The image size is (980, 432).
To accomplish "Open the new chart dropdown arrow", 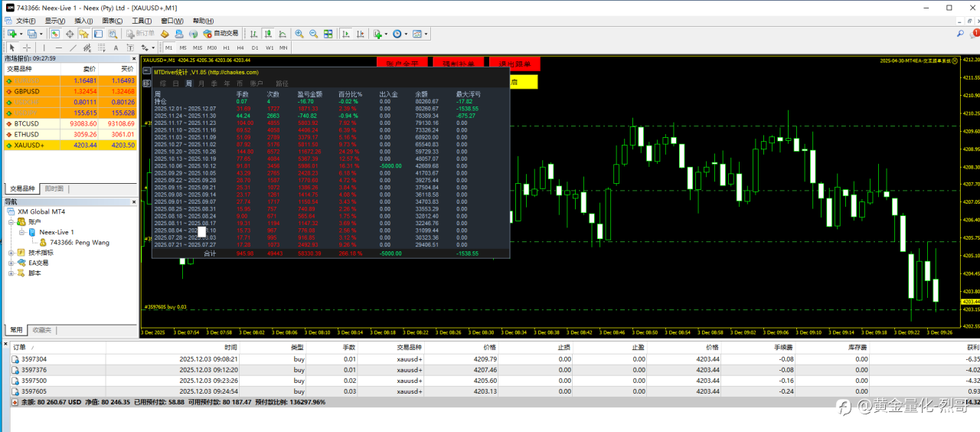I will click(21, 34).
